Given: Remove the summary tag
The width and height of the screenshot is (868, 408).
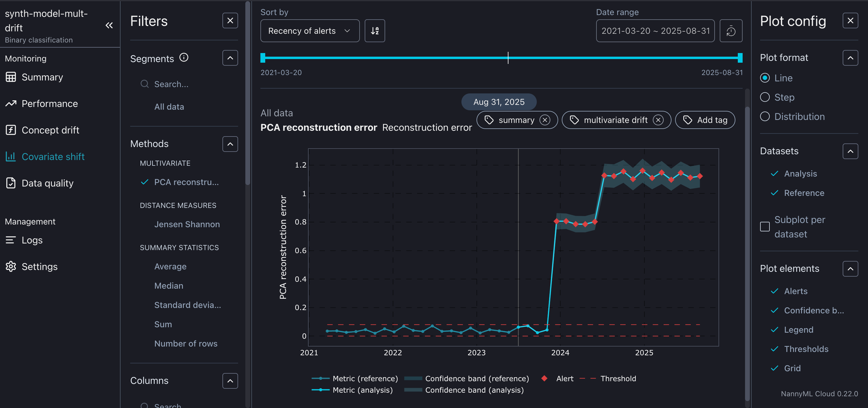Looking at the screenshot, I should [545, 120].
